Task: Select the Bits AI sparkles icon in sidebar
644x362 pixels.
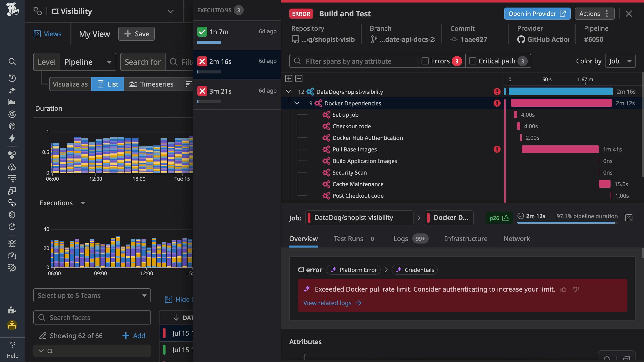Action: pyautogui.click(x=12, y=90)
